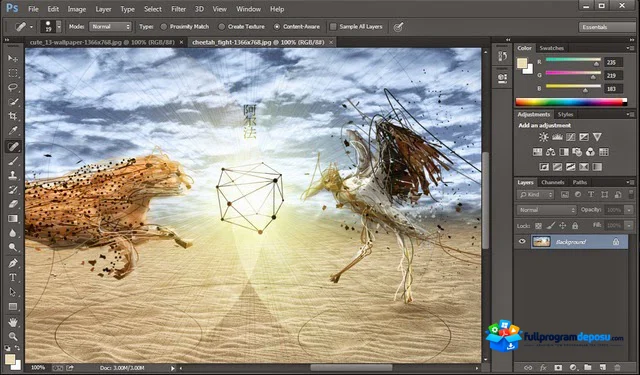This screenshot has width=640, height=375.
Task: Select the Brush tool in left toolbar
Action: 13,161
